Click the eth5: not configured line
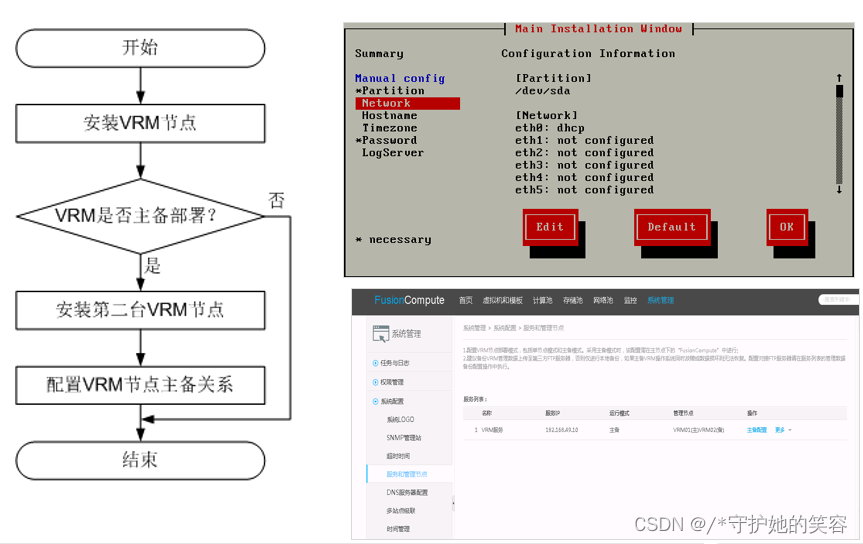This screenshot has height=544, width=863. [585, 190]
